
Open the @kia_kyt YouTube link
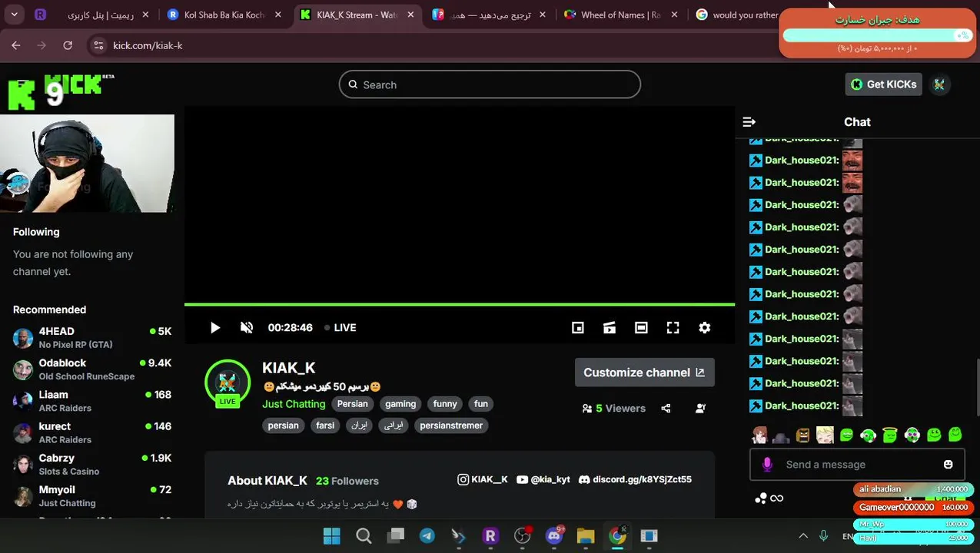click(x=543, y=479)
